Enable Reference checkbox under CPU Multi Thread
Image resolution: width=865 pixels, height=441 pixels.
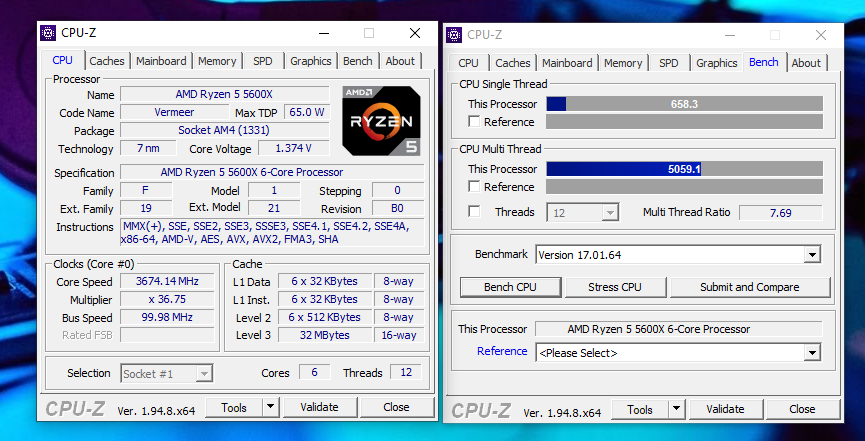pos(474,187)
